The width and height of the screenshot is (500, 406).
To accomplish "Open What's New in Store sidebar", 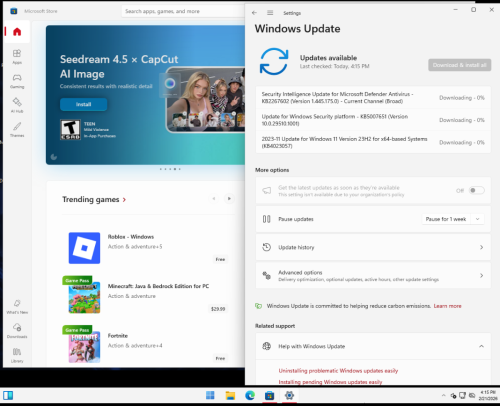I will click(17, 306).
